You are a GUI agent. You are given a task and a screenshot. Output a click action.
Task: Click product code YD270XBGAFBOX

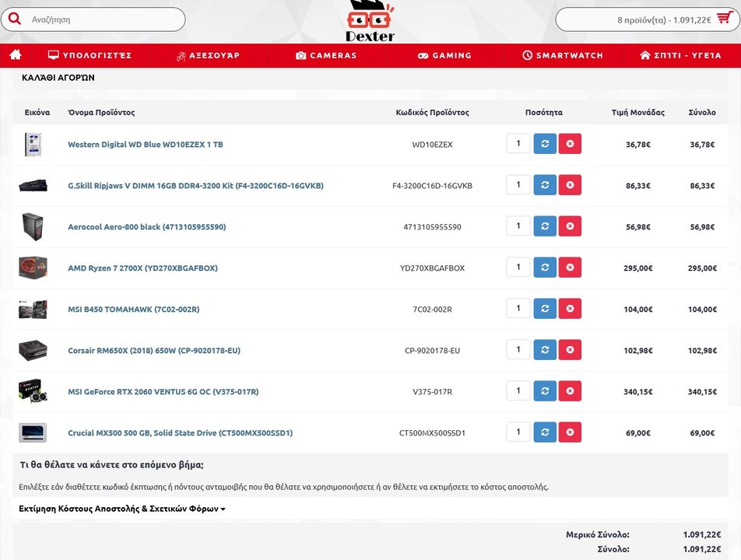432,268
